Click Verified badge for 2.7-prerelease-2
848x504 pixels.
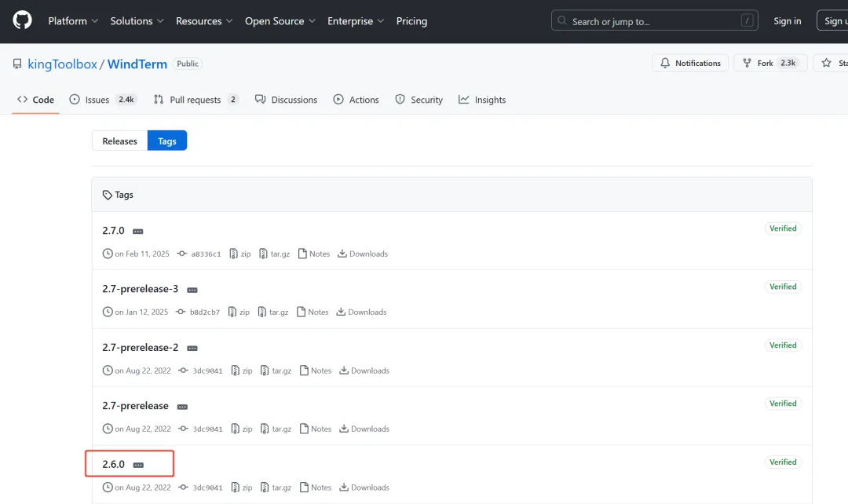pos(783,345)
